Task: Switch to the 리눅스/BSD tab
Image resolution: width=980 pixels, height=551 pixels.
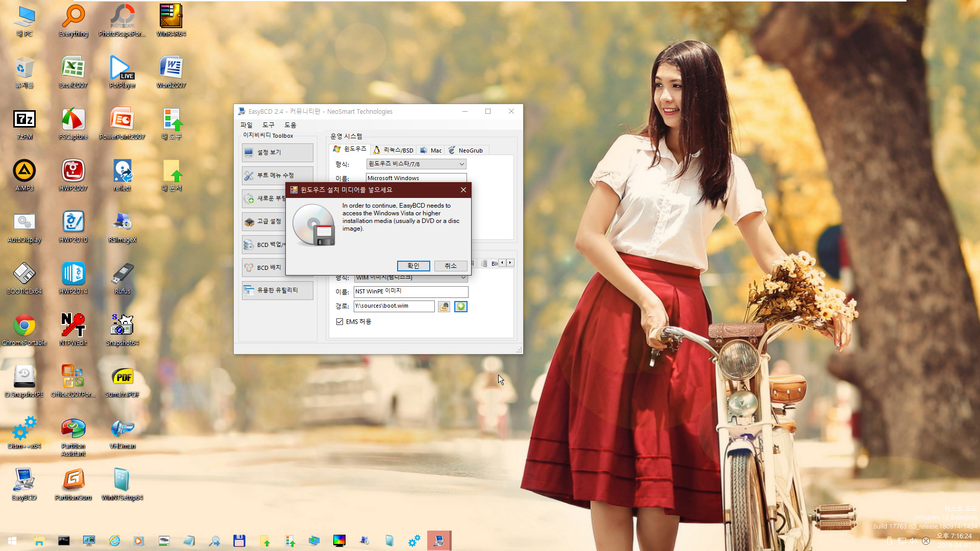Action: click(393, 150)
